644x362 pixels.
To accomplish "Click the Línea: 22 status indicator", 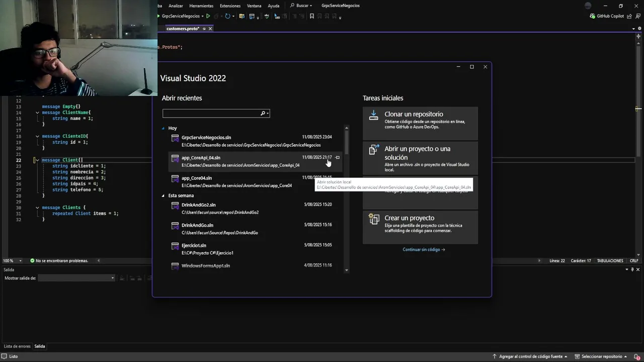I will tap(557, 260).
